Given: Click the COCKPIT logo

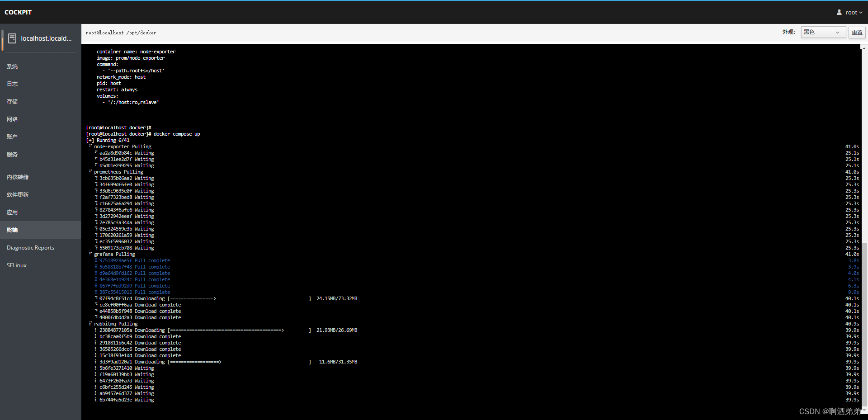Looking at the screenshot, I should 18,12.
